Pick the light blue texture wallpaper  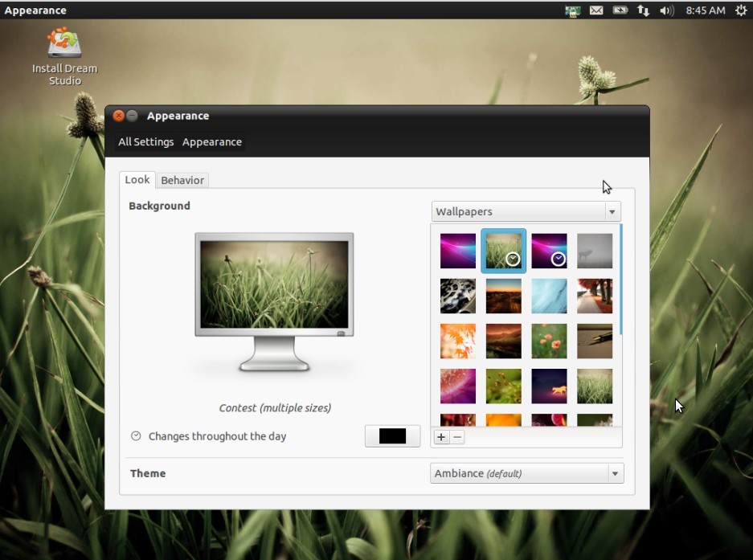[549, 296]
